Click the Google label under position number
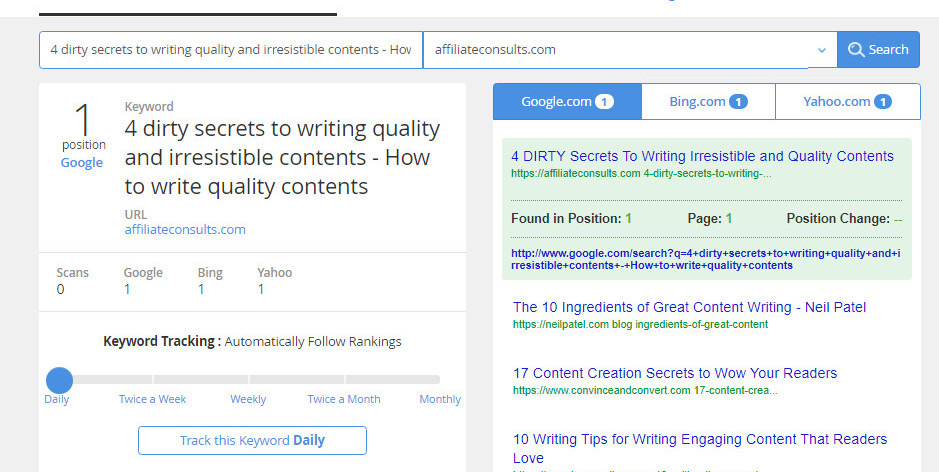 point(82,163)
